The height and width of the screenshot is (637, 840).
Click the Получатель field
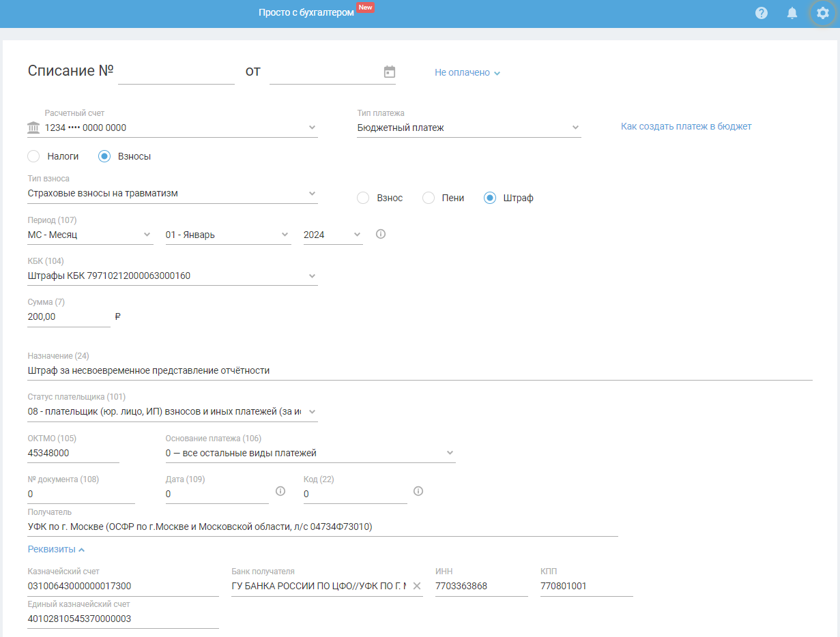pyautogui.click(x=323, y=527)
